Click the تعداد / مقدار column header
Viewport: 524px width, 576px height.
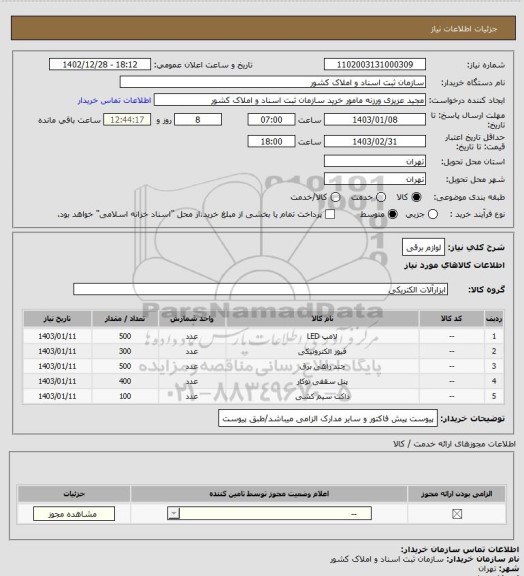(125, 318)
